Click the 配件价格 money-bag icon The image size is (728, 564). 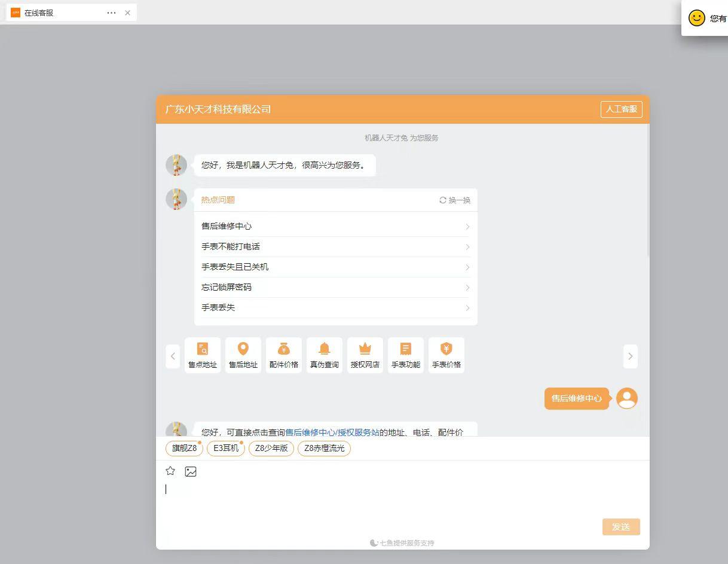pyautogui.click(x=284, y=355)
